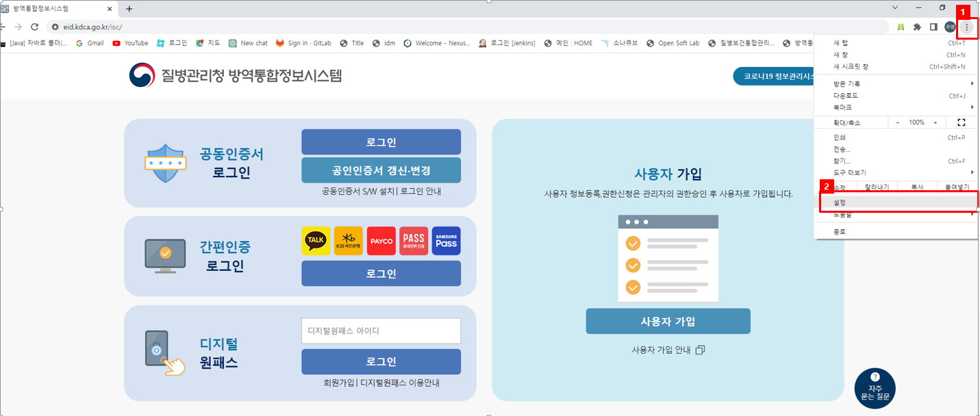980x416 pixels.
Task: Click 로그인 button under 디지털원패스 field
Action: (381, 362)
